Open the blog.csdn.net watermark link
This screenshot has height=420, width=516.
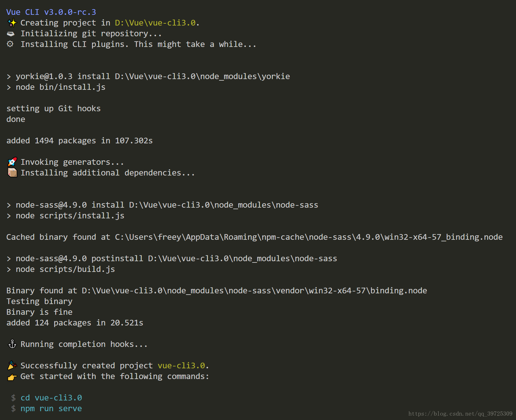click(x=460, y=414)
